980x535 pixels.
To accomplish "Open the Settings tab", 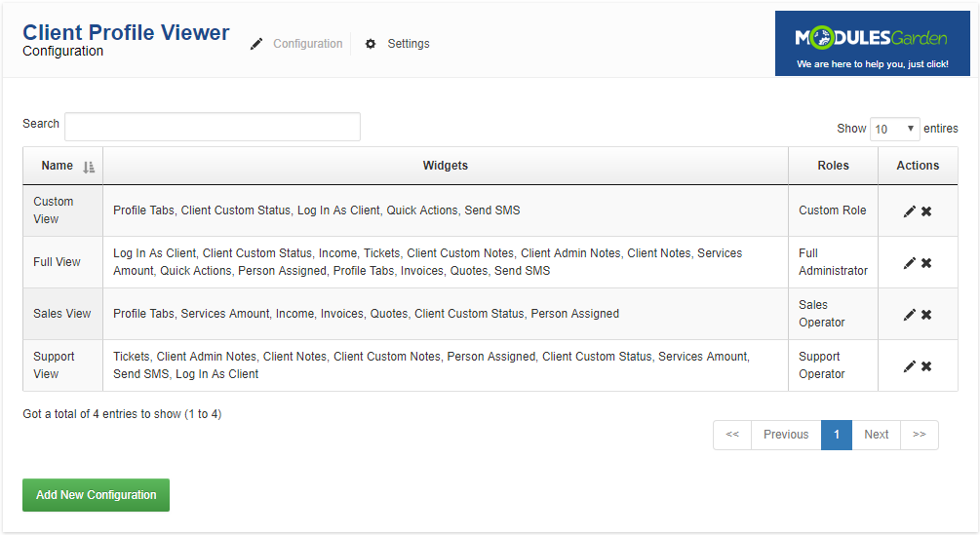I will (409, 44).
